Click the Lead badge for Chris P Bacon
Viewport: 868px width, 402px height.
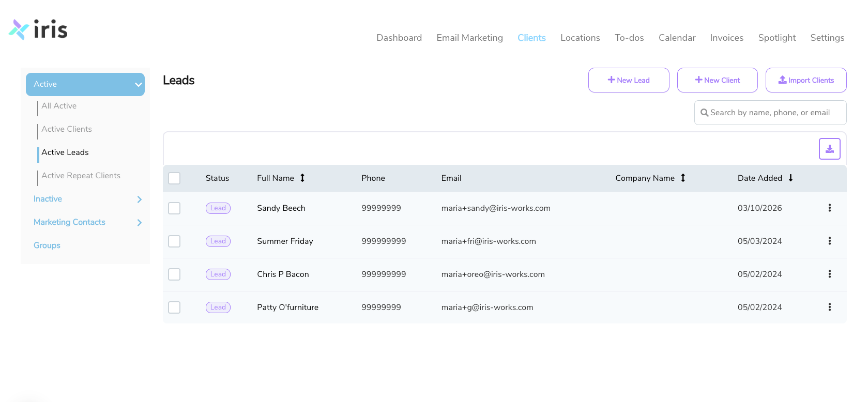218,274
